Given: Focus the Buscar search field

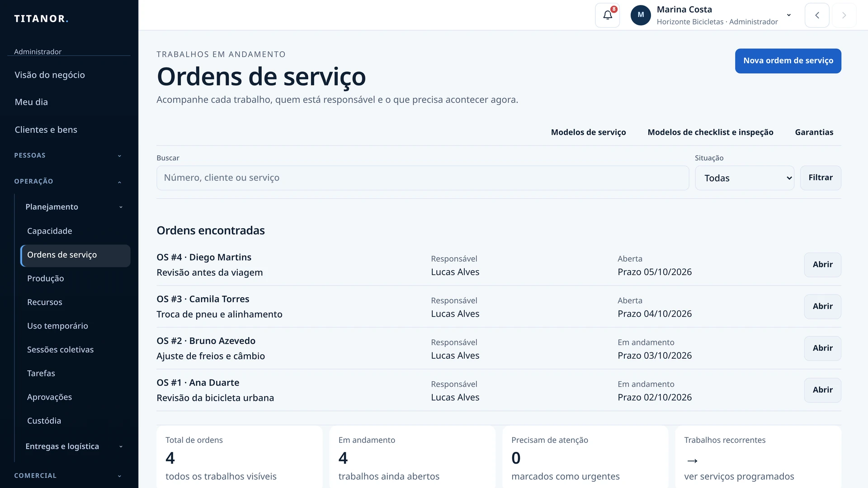Looking at the screenshot, I should 423,178.
